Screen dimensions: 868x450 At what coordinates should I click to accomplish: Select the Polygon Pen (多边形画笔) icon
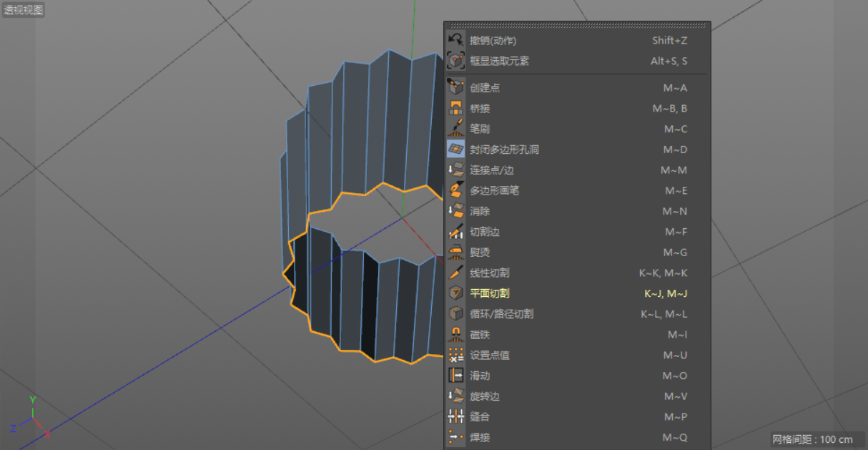pos(455,191)
